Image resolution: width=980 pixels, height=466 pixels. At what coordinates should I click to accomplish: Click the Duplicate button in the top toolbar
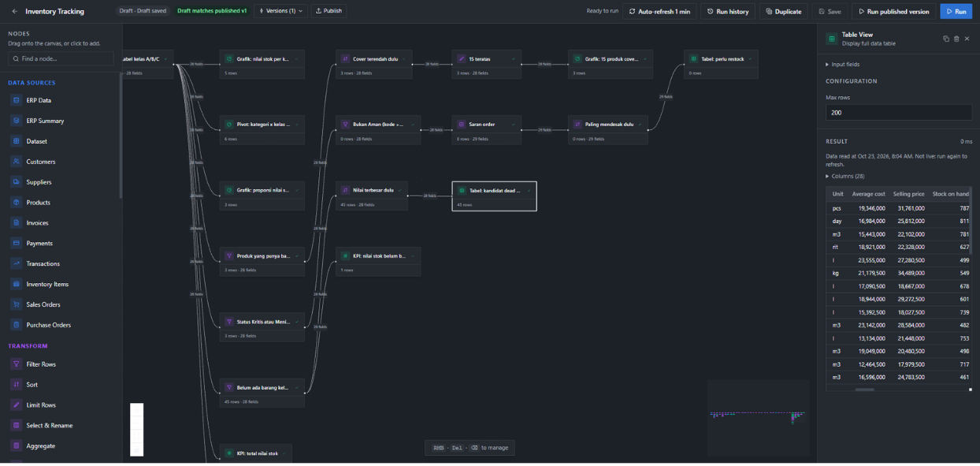784,11
